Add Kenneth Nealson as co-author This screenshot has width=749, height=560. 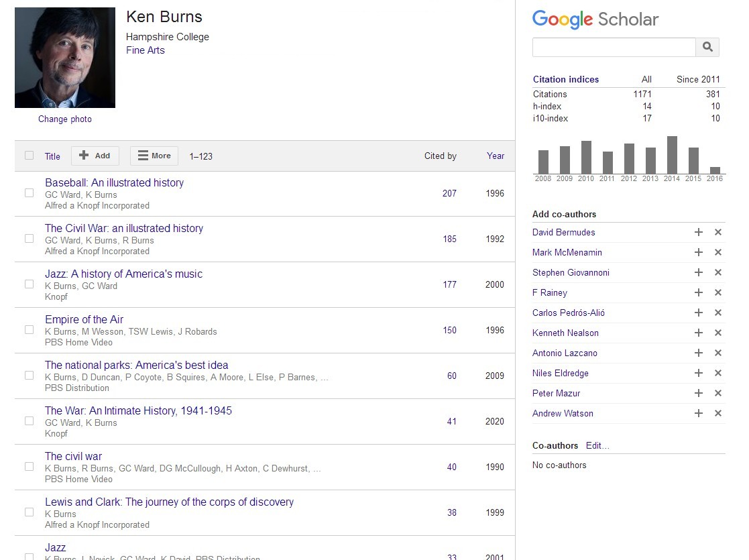coord(698,333)
